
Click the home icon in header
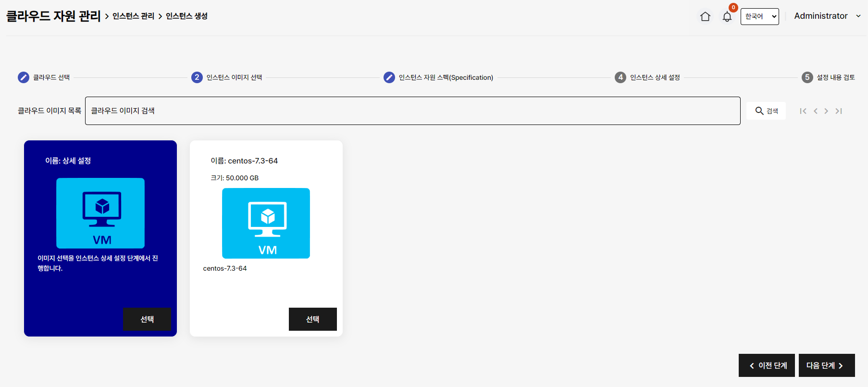tap(705, 17)
